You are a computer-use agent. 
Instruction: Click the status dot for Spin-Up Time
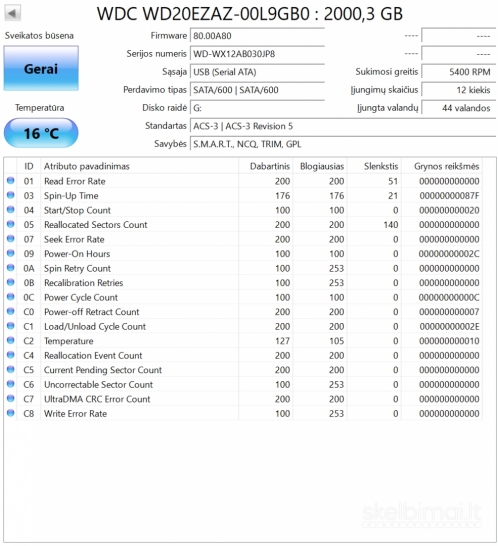coord(10,195)
